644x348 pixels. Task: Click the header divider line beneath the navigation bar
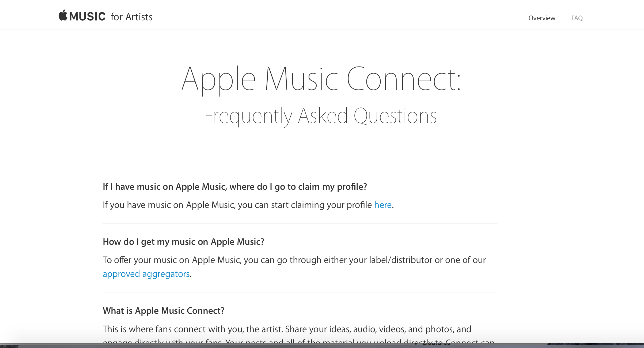(x=322, y=29)
